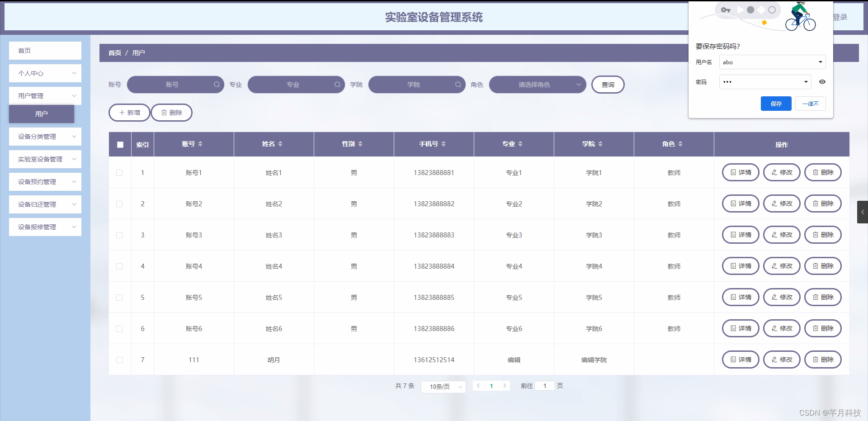Screen dimensions: 868x421
Task: Select 首页 in the breadcrumb
Action: 114,52
